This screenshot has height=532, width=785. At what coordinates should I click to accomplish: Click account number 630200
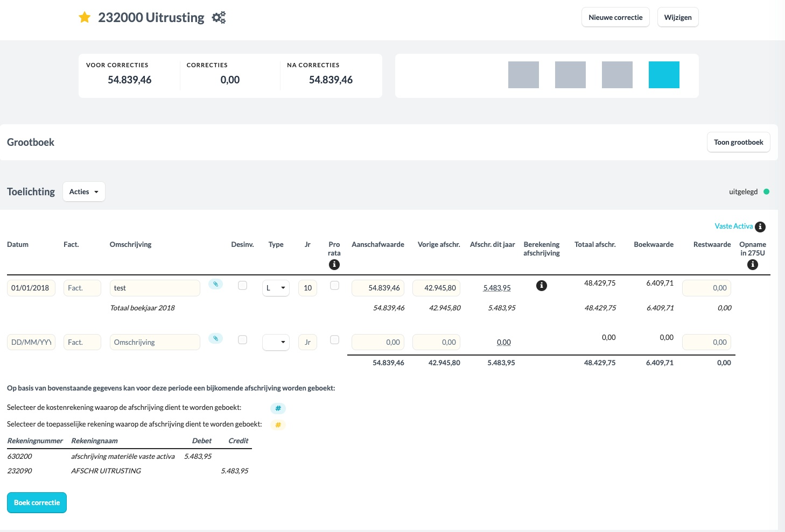[x=19, y=456]
